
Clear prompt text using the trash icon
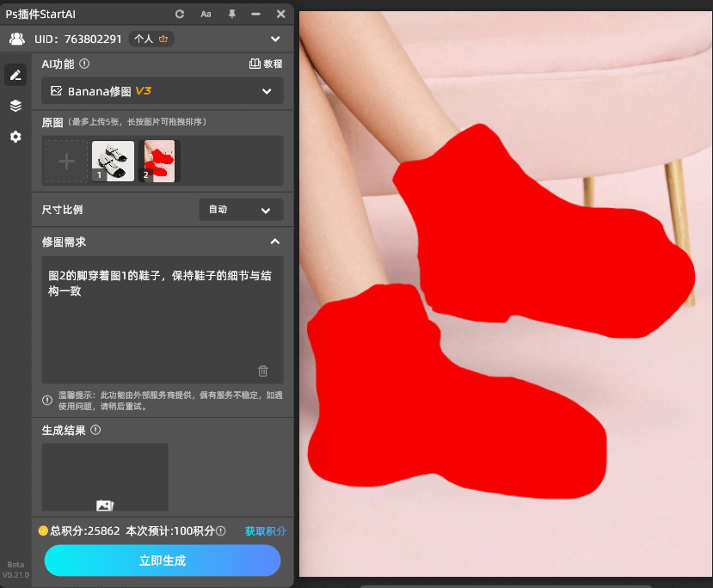tap(263, 371)
